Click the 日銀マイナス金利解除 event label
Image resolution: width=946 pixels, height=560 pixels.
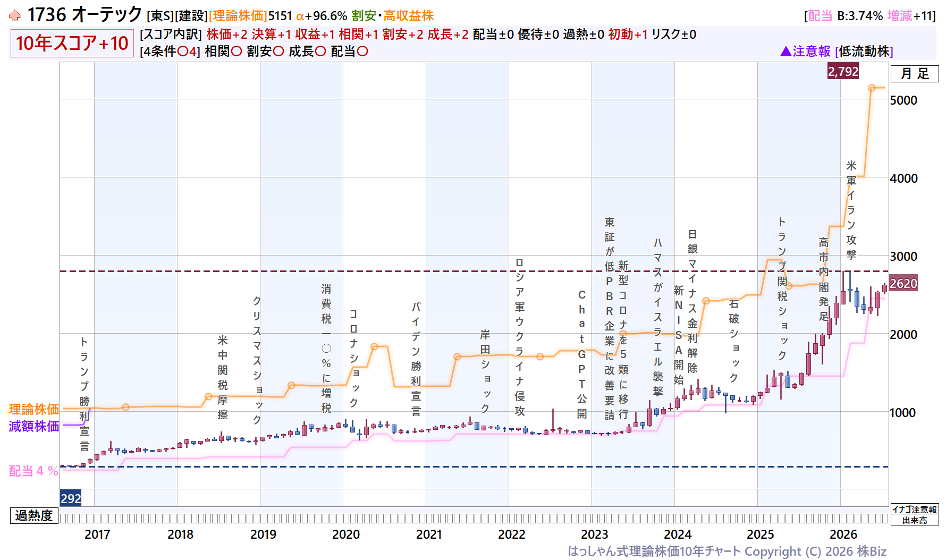click(692, 301)
